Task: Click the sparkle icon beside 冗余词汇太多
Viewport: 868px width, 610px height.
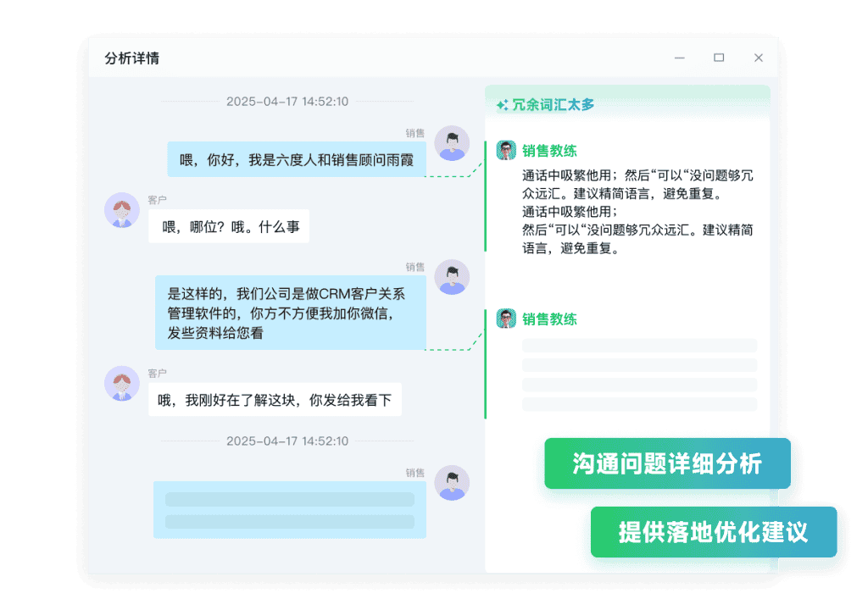Action: [502, 105]
